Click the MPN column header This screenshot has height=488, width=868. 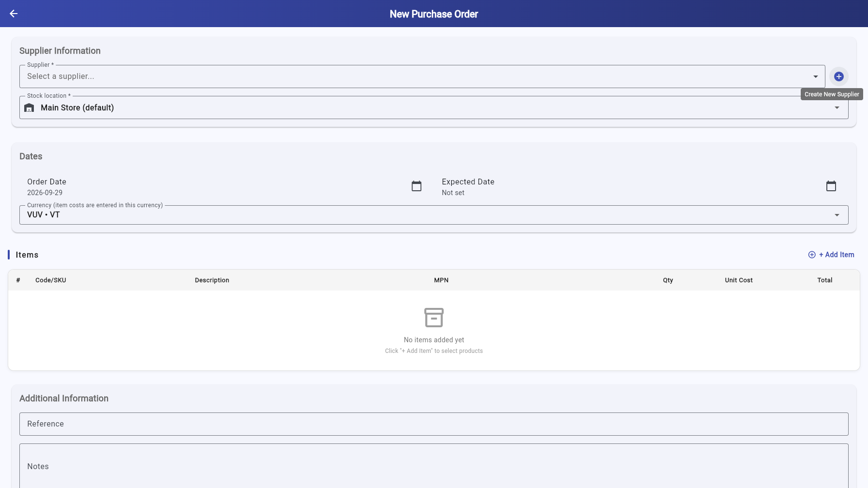(441, 280)
